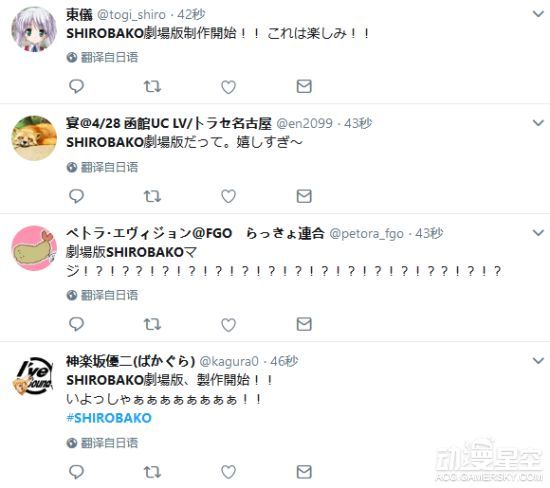This screenshot has width=550, height=488.
Task: Reply to togi_shiro's tweet
Action: point(76,86)
